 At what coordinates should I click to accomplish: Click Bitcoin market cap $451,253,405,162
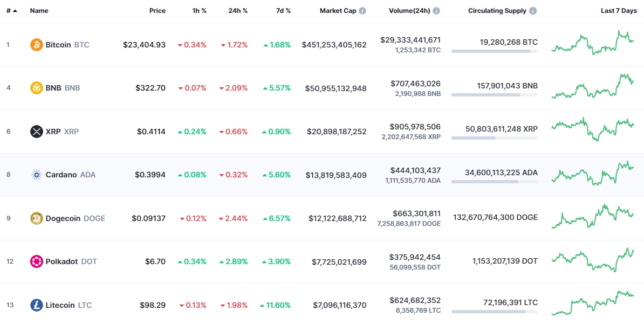(334, 45)
